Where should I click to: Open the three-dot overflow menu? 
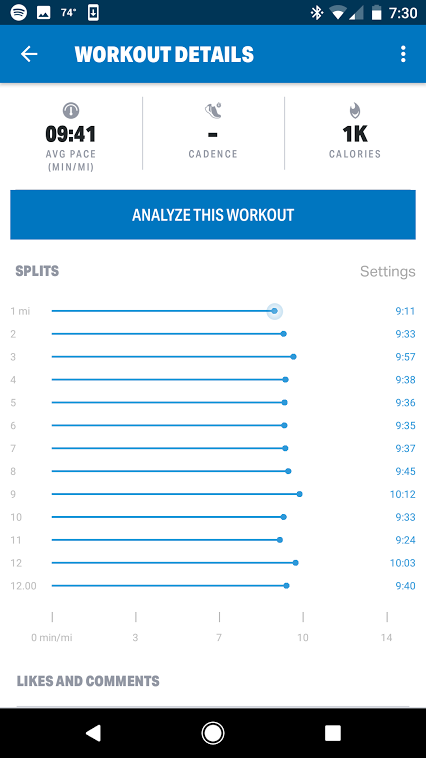tap(403, 54)
